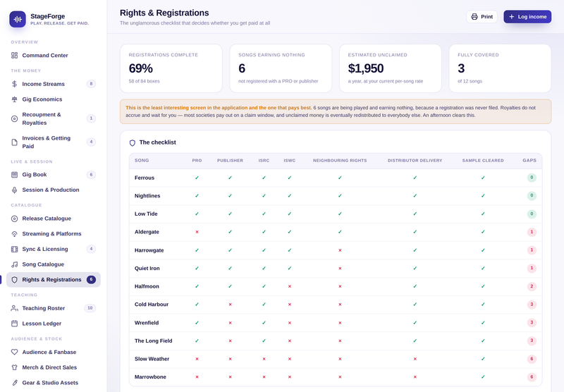564x392 pixels.
Task: Click the printer icon in Print button
Action: [x=474, y=16]
